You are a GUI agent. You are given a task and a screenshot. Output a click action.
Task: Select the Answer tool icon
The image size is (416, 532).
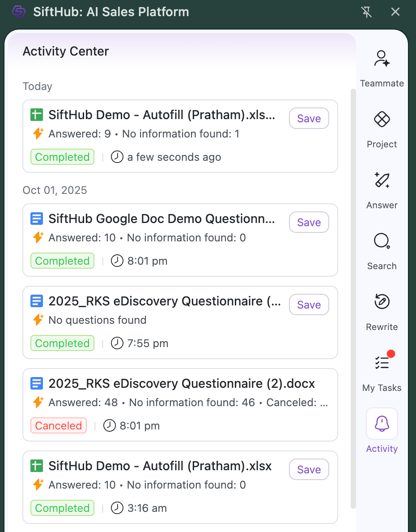coord(382,181)
